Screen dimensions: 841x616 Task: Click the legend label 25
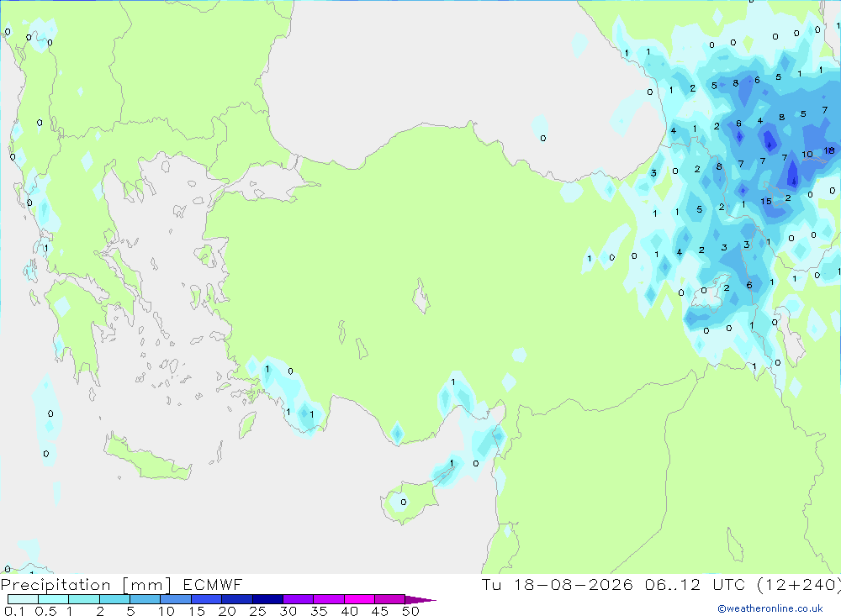(257, 611)
